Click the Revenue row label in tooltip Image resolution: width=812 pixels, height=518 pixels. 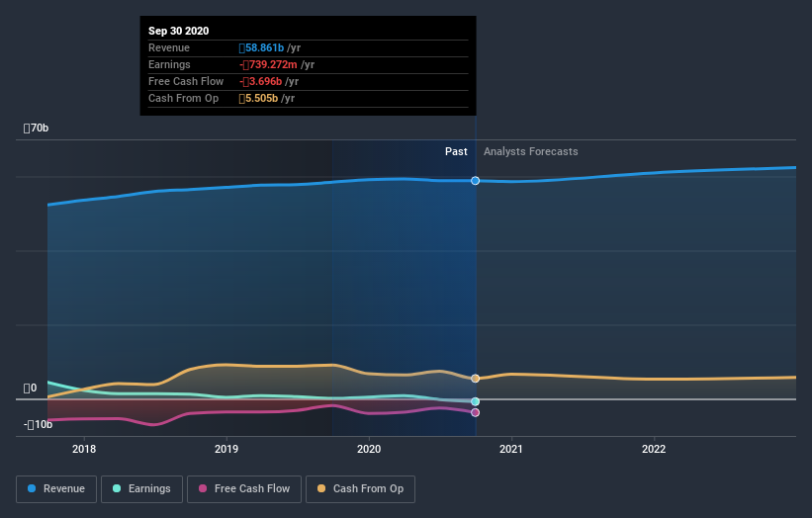169,47
